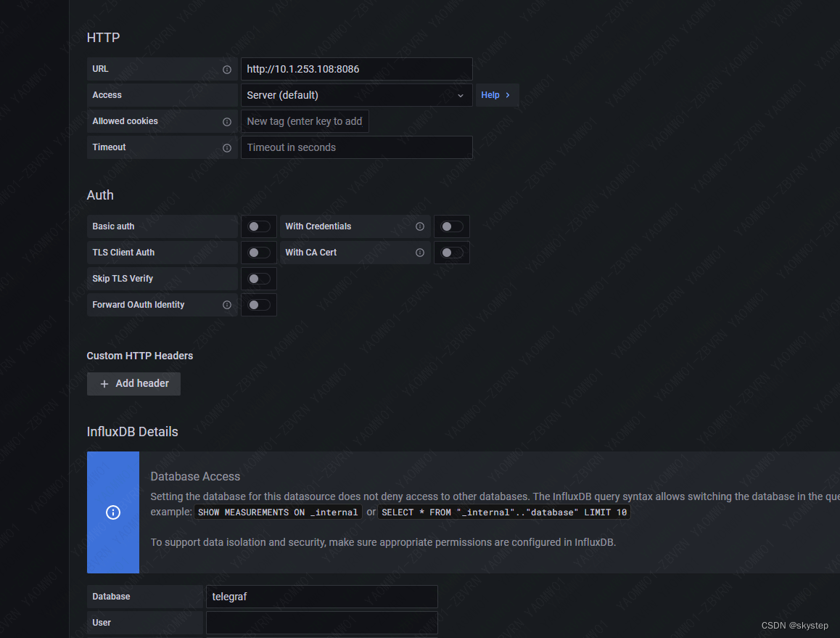Viewport: 840px width, 638px height.
Task: Click the Forward OAuth Identity info icon
Action: [x=226, y=305]
